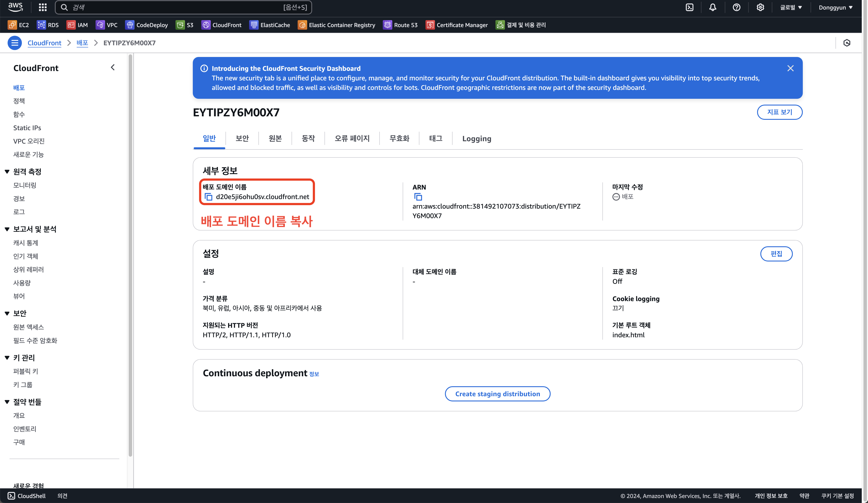The image size is (868, 503).
Task: Open Certificate Manager shortcut
Action: [x=457, y=25]
